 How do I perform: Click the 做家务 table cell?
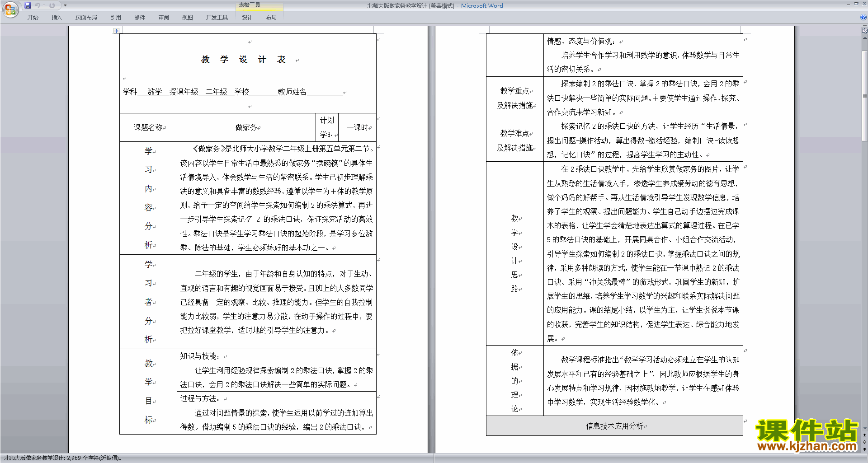pos(246,127)
